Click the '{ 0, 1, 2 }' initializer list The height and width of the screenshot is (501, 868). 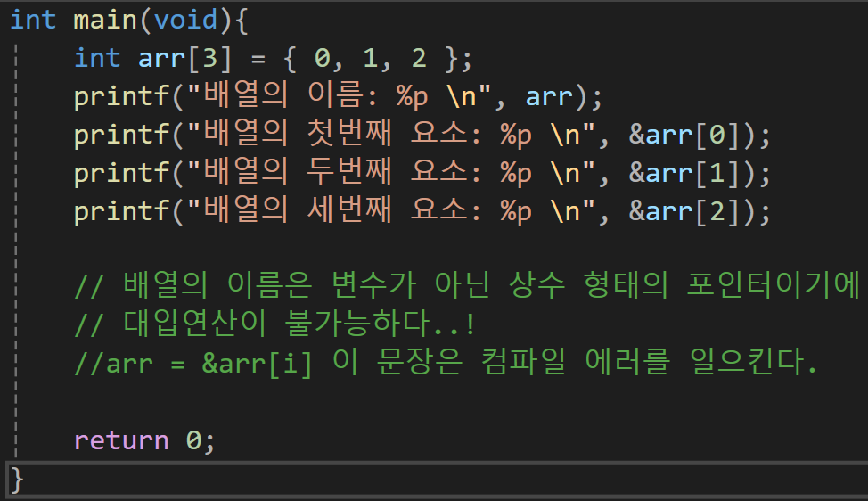(370, 58)
